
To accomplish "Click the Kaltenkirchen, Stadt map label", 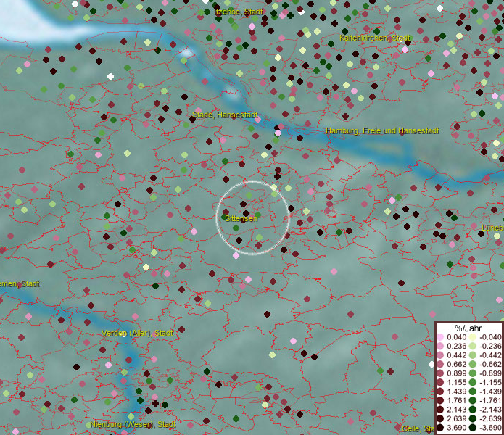I will 375,38.
